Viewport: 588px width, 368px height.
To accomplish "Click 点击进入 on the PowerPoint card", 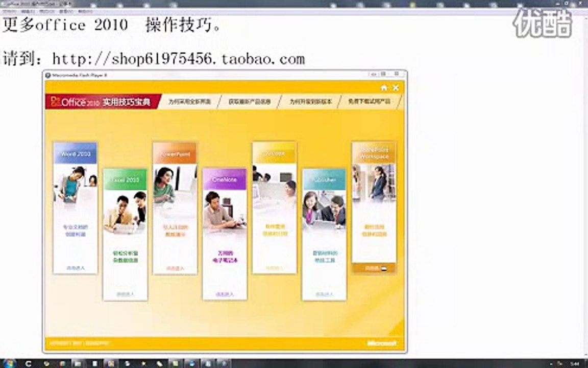I will click(175, 268).
